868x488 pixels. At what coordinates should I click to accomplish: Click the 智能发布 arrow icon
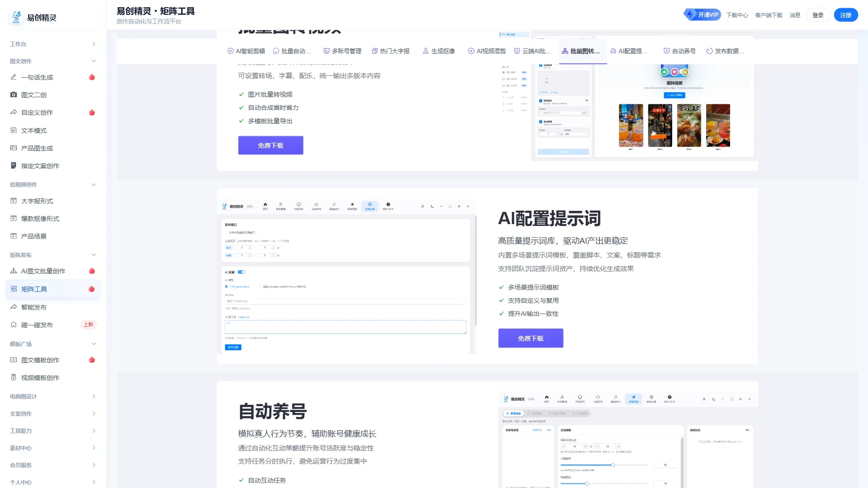point(14,307)
